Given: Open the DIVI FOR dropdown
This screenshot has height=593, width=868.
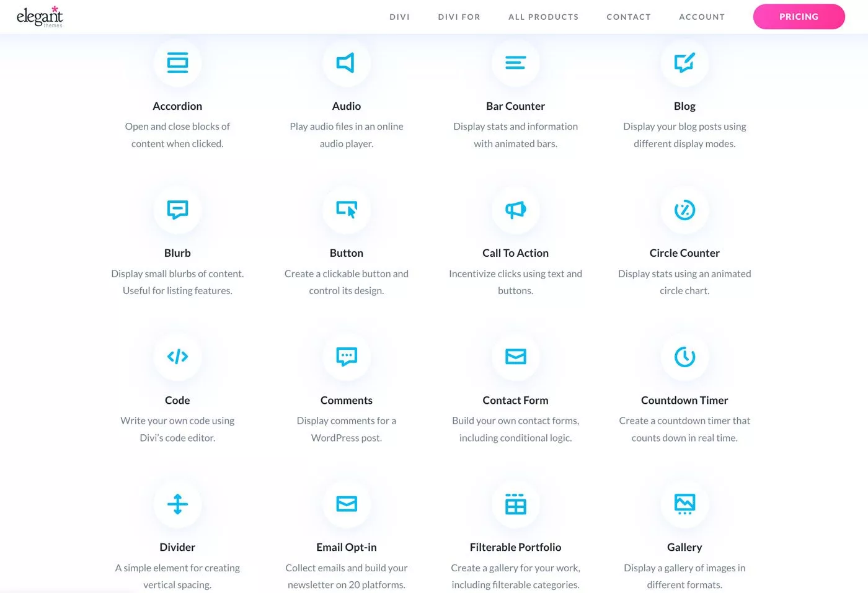Looking at the screenshot, I should pyautogui.click(x=459, y=17).
